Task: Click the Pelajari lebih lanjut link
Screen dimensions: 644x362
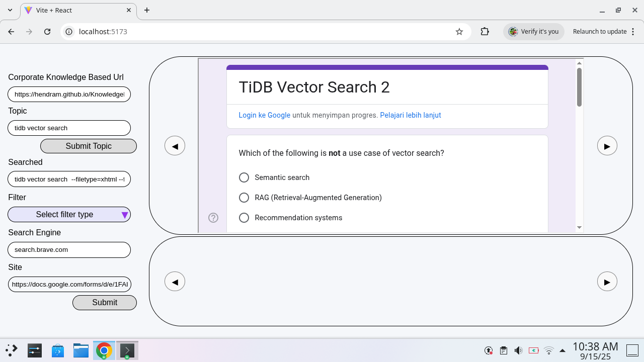Action: pyautogui.click(x=411, y=115)
